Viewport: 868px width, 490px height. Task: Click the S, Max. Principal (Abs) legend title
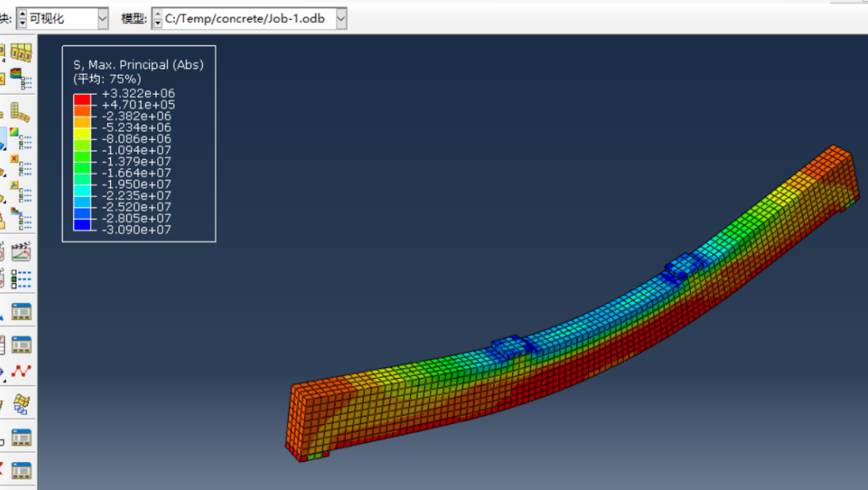click(138, 64)
